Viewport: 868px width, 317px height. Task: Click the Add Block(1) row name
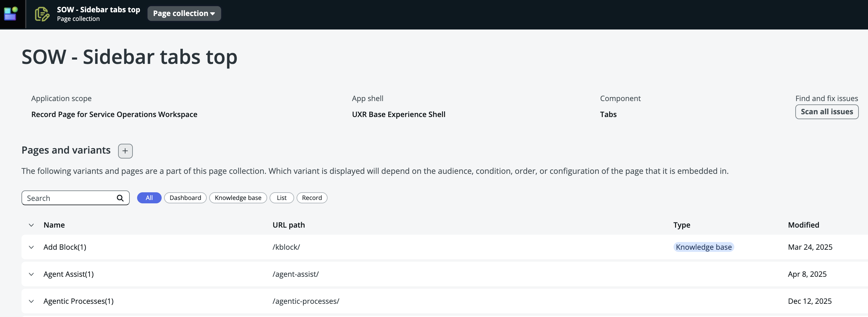pyautogui.click(x=65, y=247)
